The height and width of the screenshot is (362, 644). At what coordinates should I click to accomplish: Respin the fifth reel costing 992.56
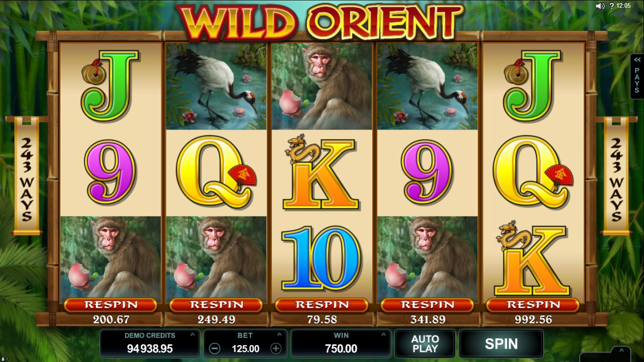coord(533,305)
